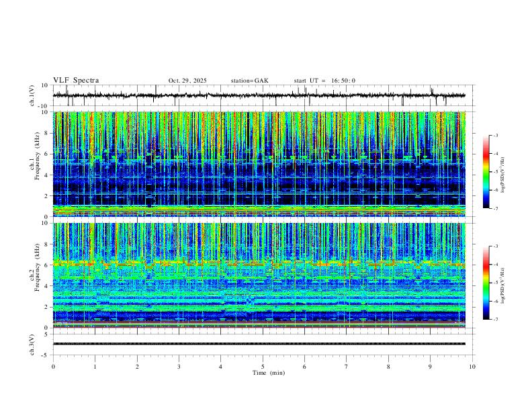Image resolution: width=532 pixels, height=411 pixels.
Task: Click the 'Time (min)' axis label
Action: [269, 373]
